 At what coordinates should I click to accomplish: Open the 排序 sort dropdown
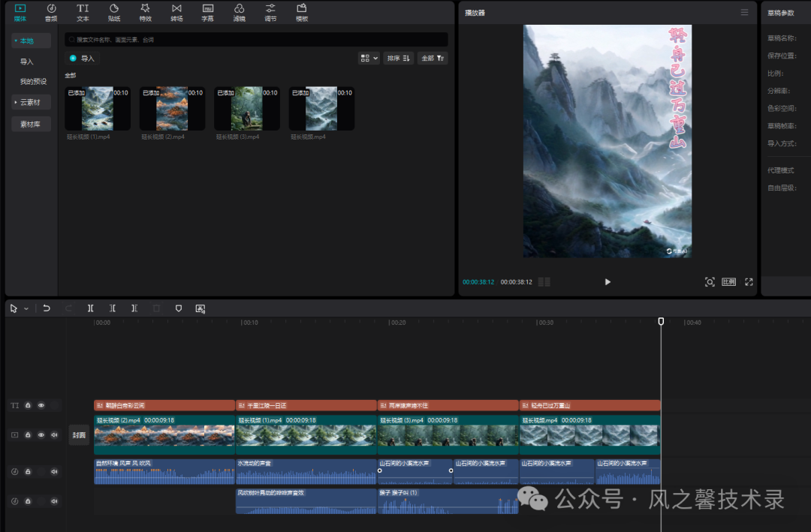[x=398, y=59]
